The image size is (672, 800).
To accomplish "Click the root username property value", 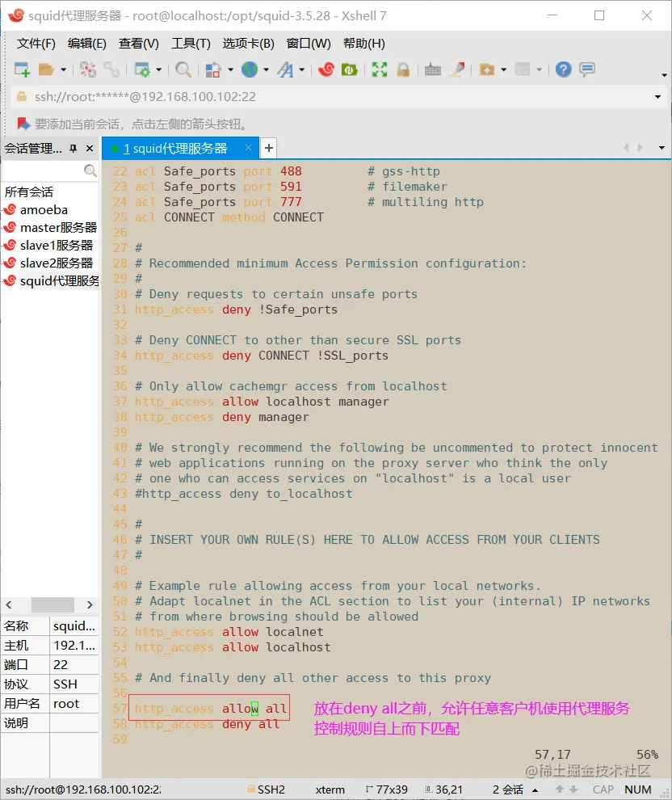I will pyautogui.click(x=66, y=704).
